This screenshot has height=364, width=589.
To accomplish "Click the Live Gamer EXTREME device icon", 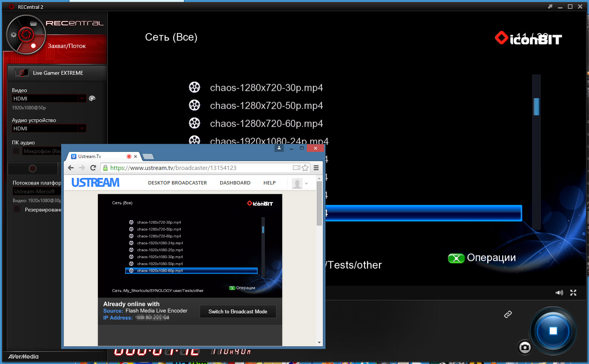I will coord(22,72).
